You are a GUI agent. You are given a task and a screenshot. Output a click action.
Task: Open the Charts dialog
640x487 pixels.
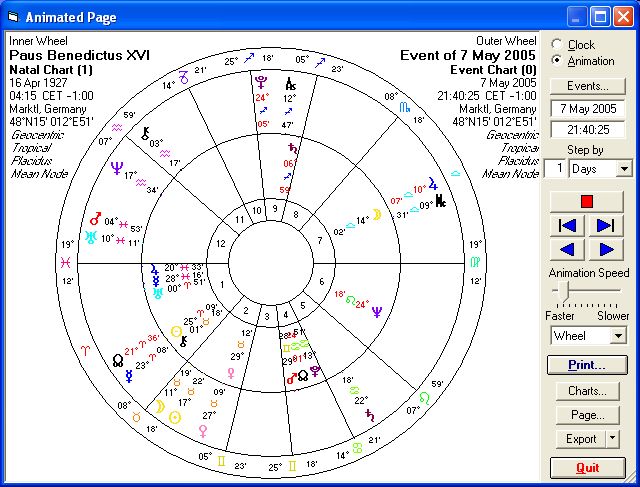(587, 391)
